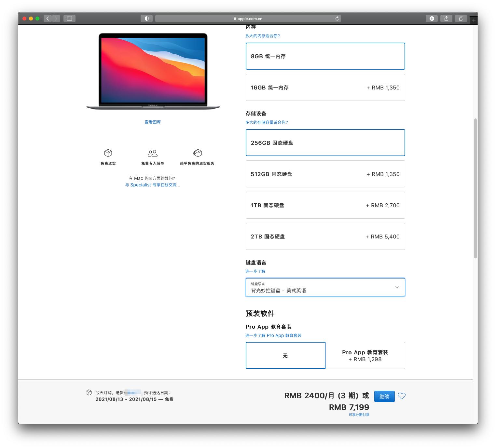Open the 键盘语言 dropdown
496x448 pixels.
pos(325,287)
